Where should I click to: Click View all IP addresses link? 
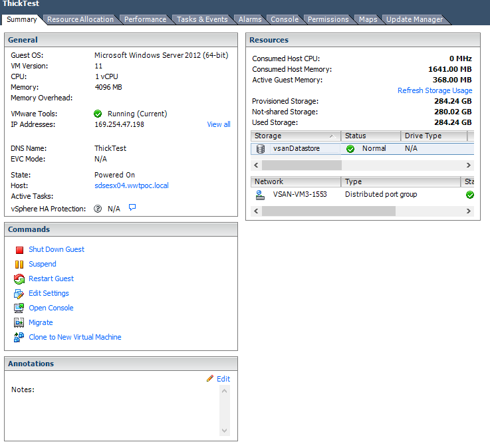pos(219,124)
